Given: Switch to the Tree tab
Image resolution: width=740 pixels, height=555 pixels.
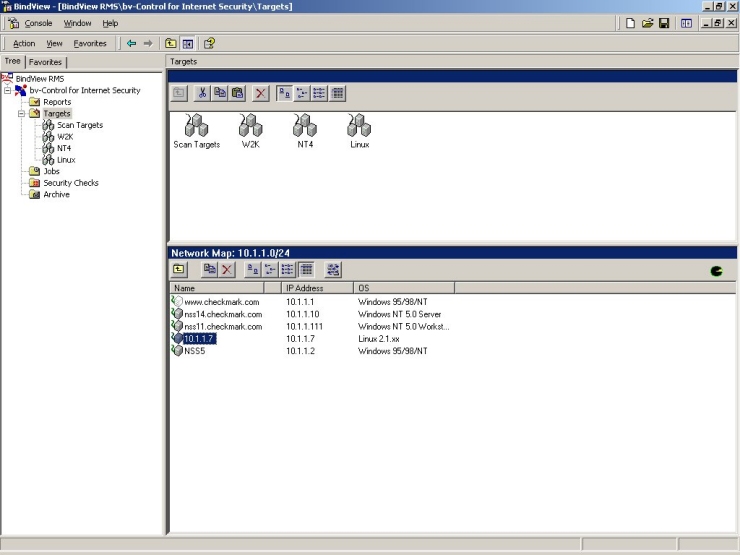Looking at the screenshot, I should pyautogui.click(x=12, y=61).
